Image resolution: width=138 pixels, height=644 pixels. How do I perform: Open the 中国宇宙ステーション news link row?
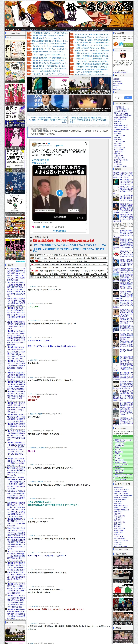tap(69, 255)
